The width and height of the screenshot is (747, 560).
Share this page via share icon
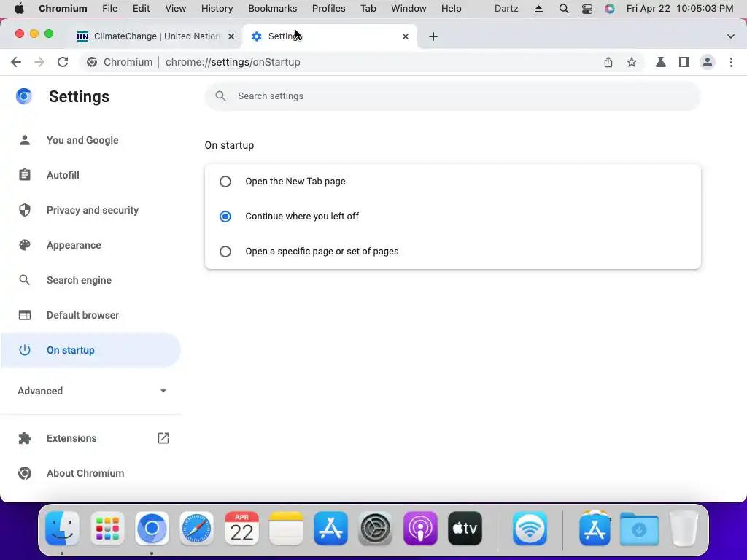(x=608, y=62)
